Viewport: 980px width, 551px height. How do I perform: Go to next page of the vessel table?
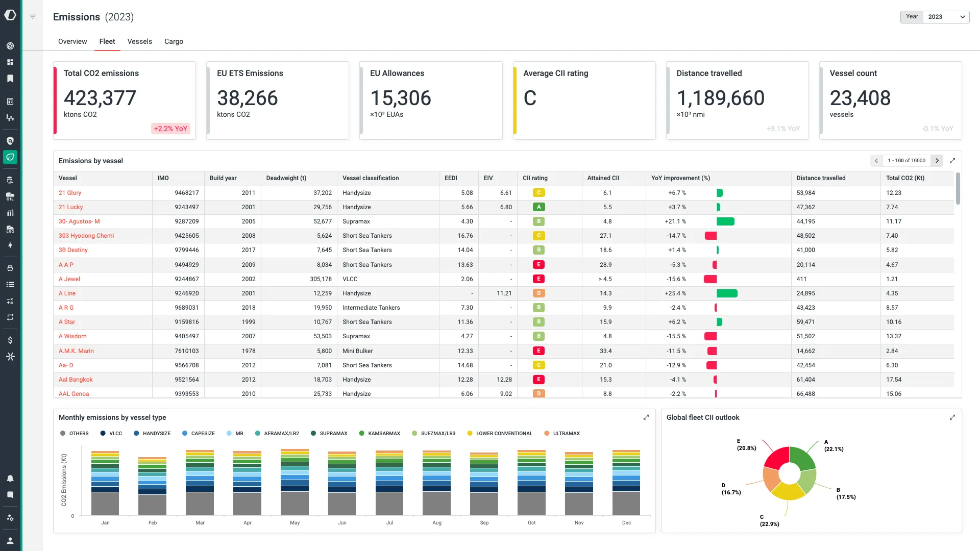(x=938, y=161)
